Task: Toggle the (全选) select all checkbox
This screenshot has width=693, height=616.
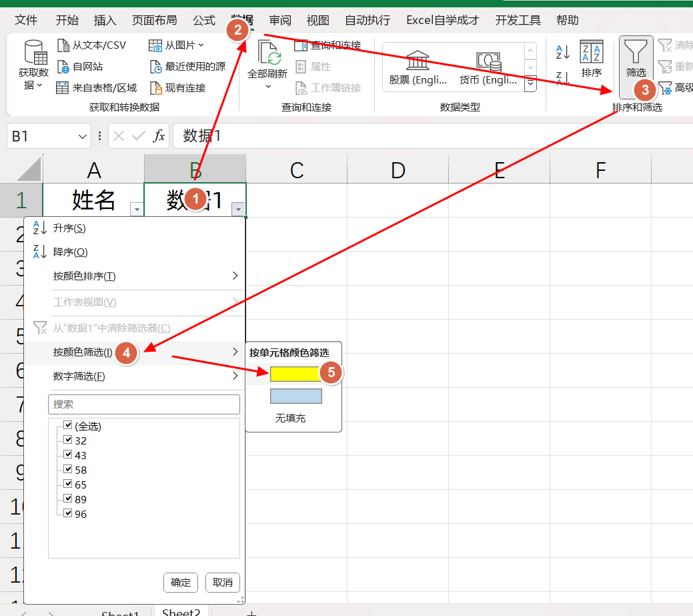Action: (68, 425)
